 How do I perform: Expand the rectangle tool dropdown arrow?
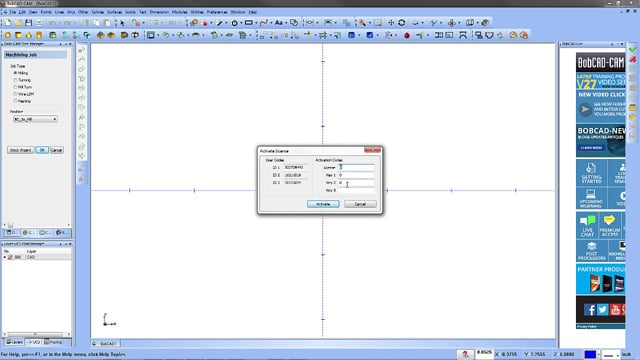256,23
